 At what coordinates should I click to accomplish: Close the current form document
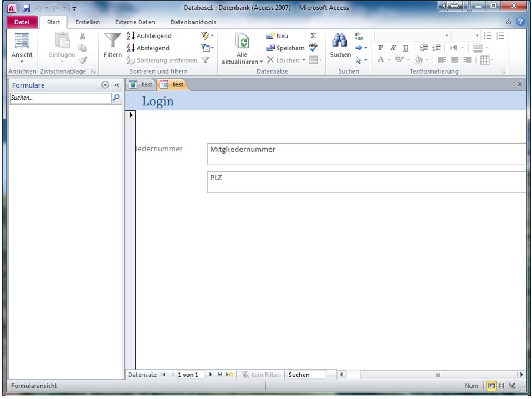pyautogui.click(x=519, y=84)
